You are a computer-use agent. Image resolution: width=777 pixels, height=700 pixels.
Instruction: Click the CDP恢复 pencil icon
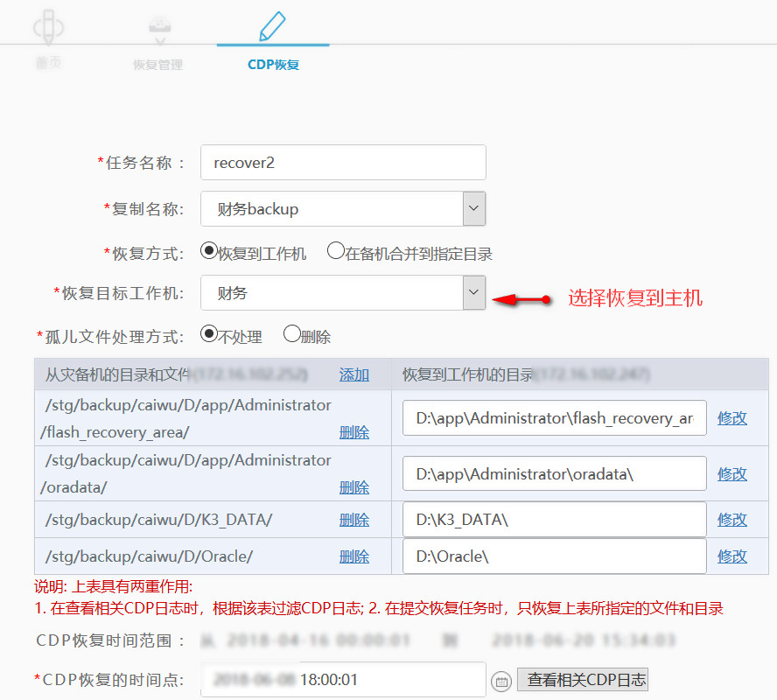272,24
